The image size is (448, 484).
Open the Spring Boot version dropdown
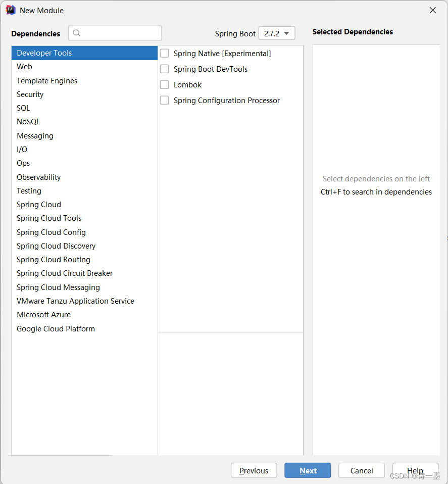point(277,33)
